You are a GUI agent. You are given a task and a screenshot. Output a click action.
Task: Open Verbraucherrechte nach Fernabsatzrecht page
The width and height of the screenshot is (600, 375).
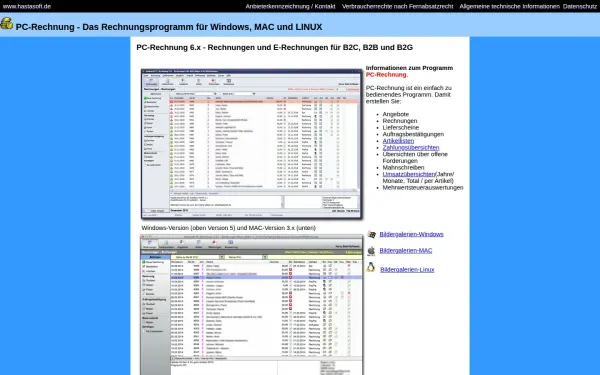(398, 6)
